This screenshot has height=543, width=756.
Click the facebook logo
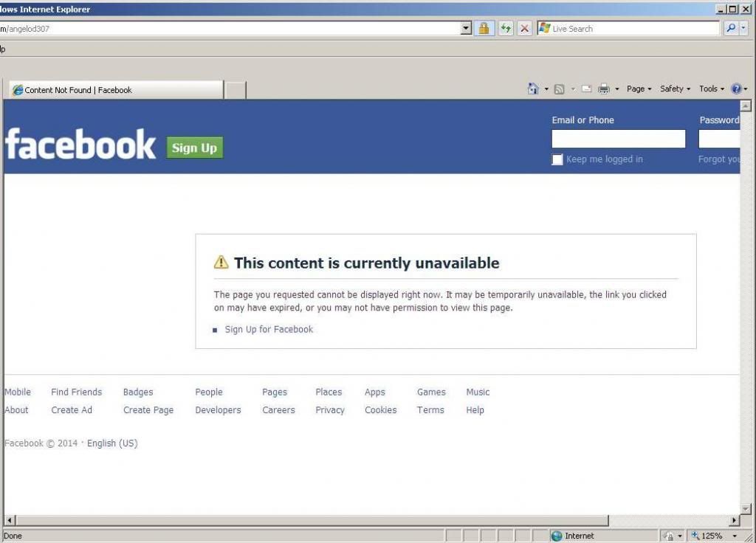pos(80,144)
